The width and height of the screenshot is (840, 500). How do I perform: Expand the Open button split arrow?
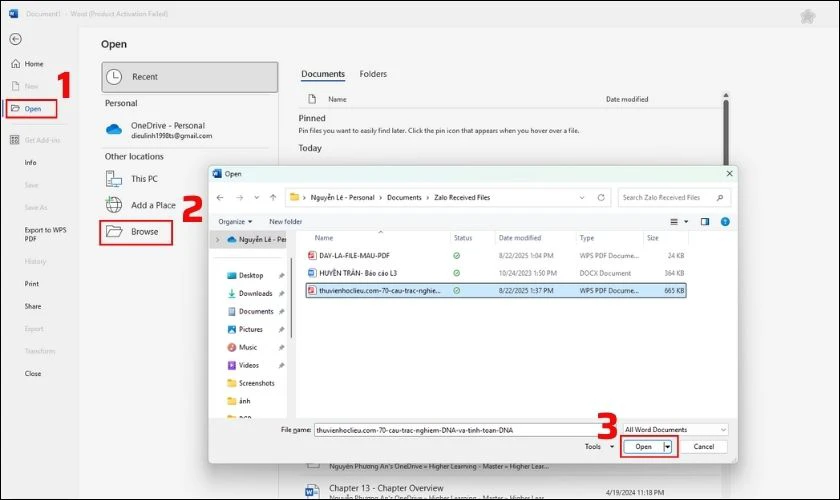pos(668,446)
